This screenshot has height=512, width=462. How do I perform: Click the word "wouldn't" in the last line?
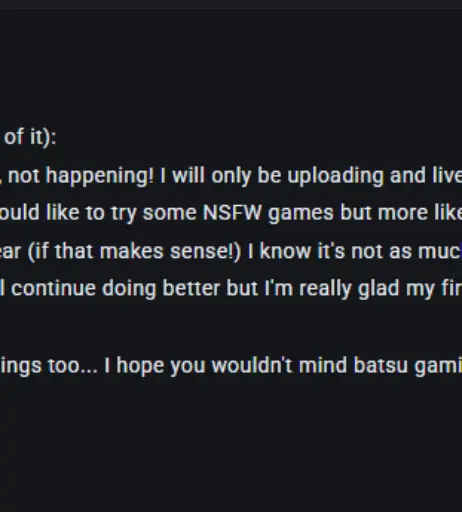[x=252, y=365]
